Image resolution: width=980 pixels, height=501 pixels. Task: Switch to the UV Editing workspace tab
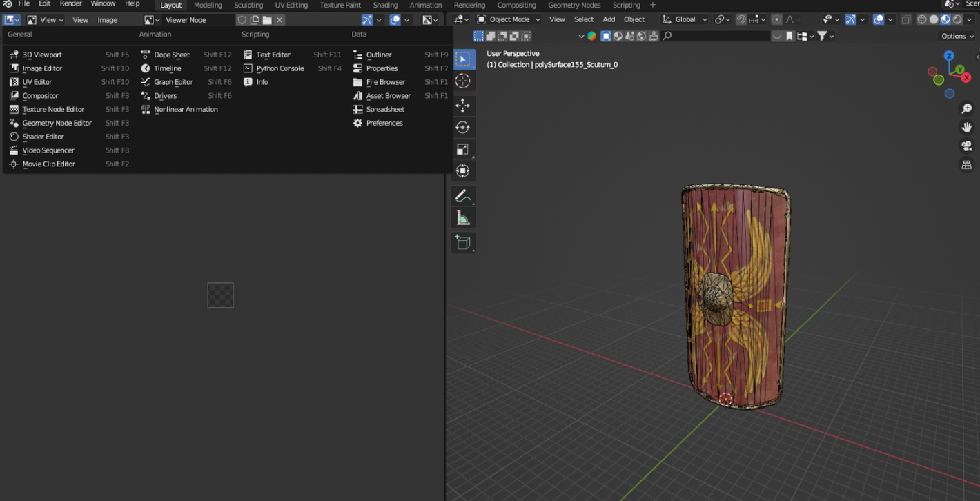(x=291, y=5)
